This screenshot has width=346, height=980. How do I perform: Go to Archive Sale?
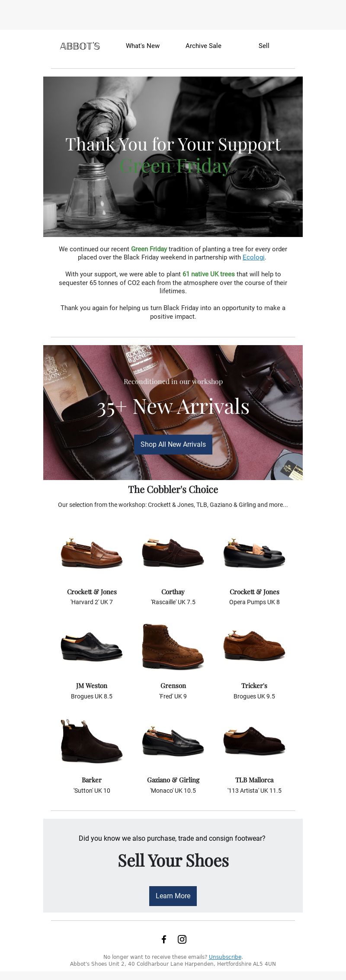point(203,46)
